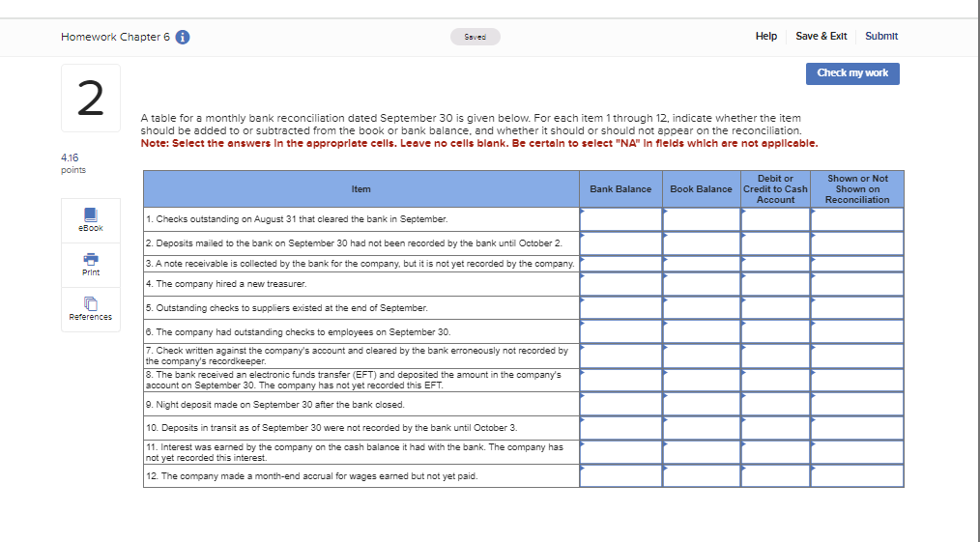The height and width of the screenshot is (542, 980).
Task: Open Book Balance dropdown for item 5 supplier checks
Action: click(x=702, y=308)
